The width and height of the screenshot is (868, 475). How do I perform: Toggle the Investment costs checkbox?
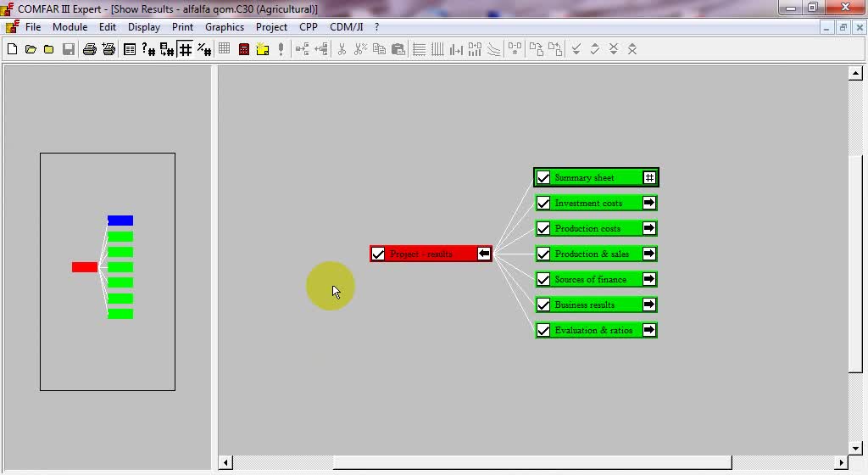tap(543, 204)
